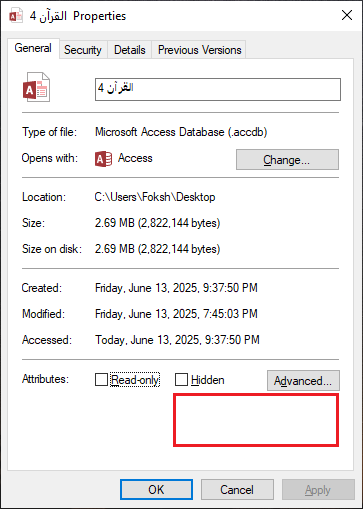Select the Previous Versions tab

[x=199, y=50]
